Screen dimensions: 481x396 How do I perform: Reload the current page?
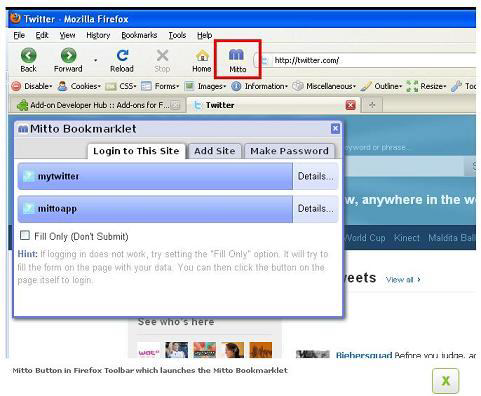coord(122,60)
